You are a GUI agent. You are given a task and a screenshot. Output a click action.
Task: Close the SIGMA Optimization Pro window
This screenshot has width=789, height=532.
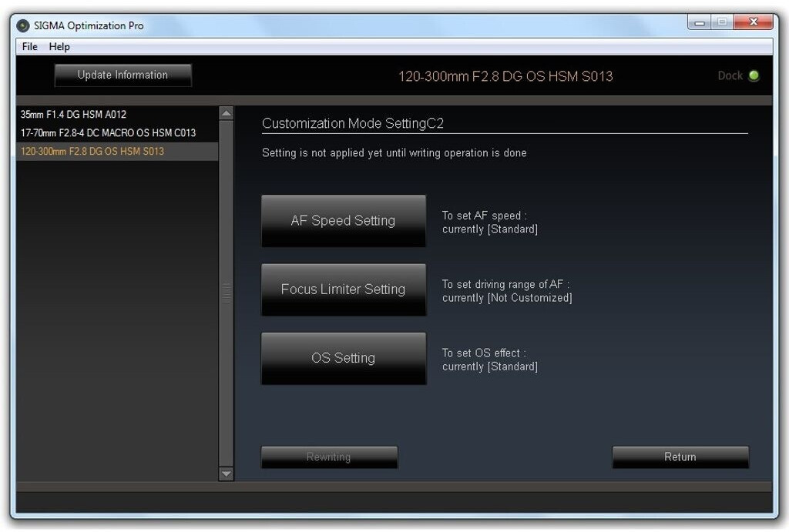click(x=753, y=23)
